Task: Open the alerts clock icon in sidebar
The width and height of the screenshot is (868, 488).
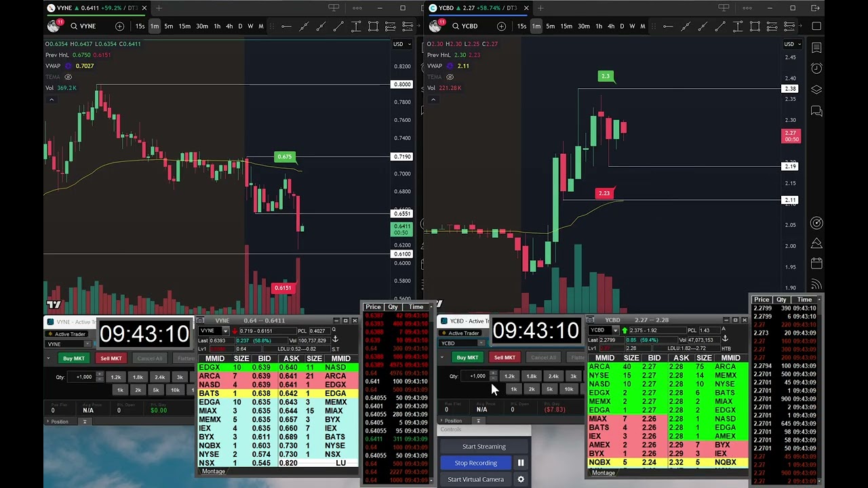Action: click(816, 68)
